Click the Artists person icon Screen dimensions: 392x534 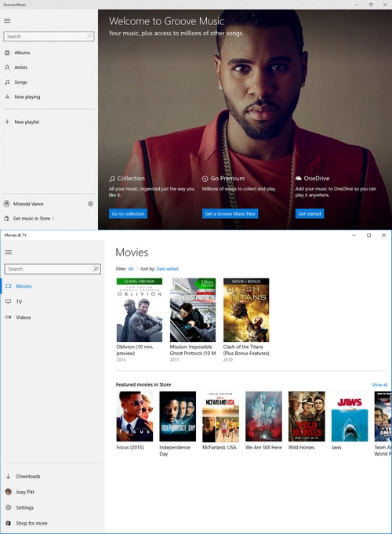coord(7,67)
